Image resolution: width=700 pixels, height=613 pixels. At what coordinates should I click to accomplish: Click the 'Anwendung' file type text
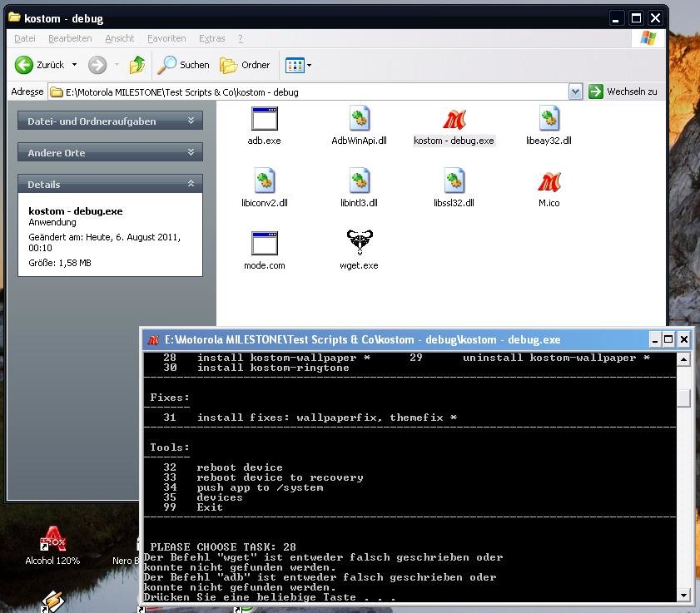[52, 222]
